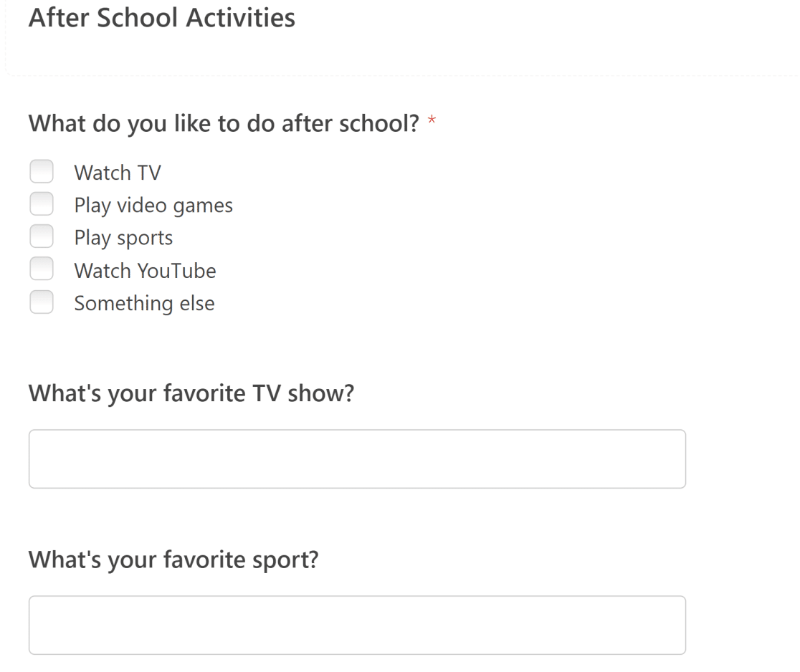
Task: Check the Watch YouTube option
Action: click(x=42, y=269)
